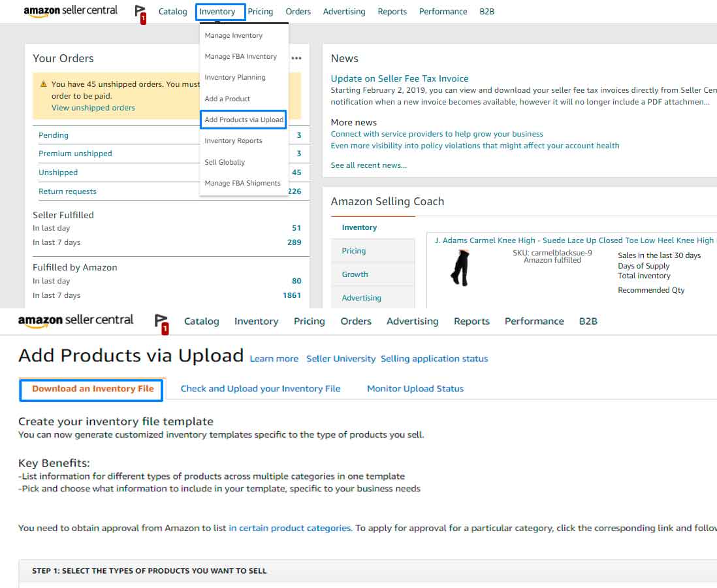Open the Connect with service providers news link

(437, 134)
